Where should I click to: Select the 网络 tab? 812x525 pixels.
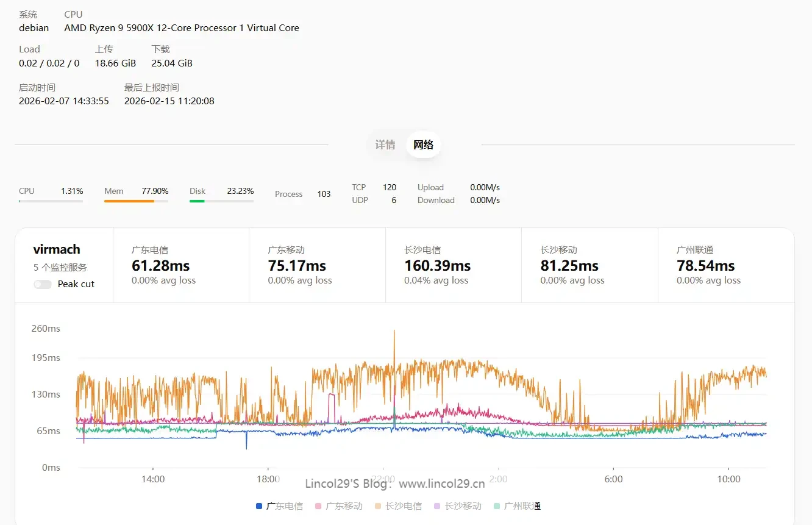423,145
